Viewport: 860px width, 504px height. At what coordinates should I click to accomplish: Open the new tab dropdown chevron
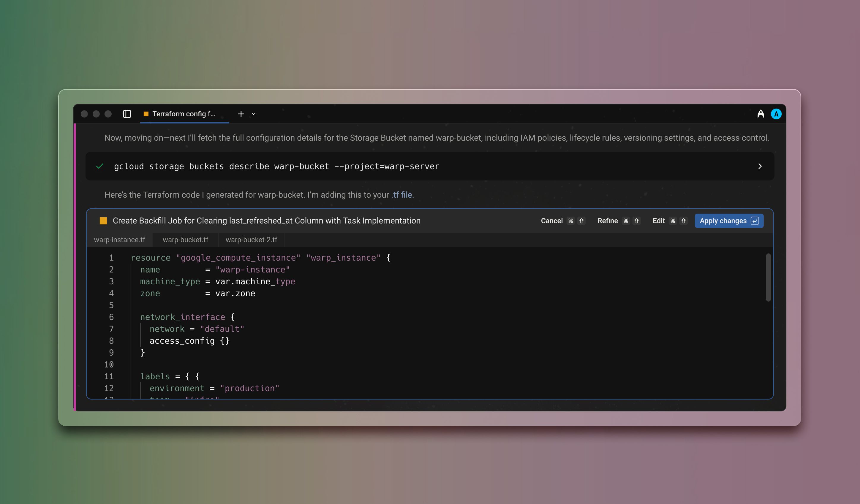254,114
